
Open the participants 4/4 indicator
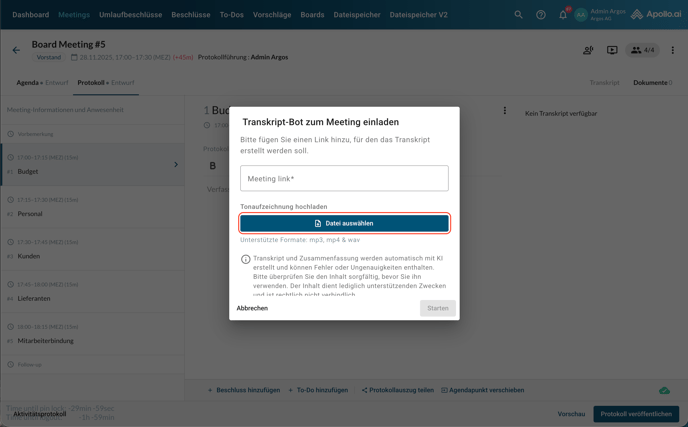642,50
